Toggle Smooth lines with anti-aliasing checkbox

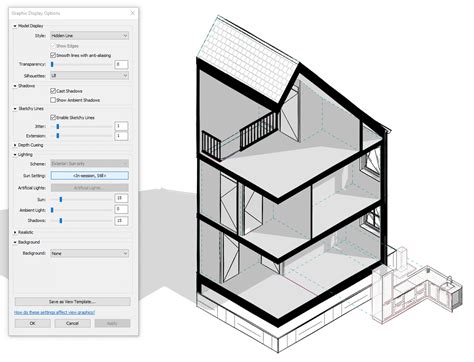click(x=53, y=55)
